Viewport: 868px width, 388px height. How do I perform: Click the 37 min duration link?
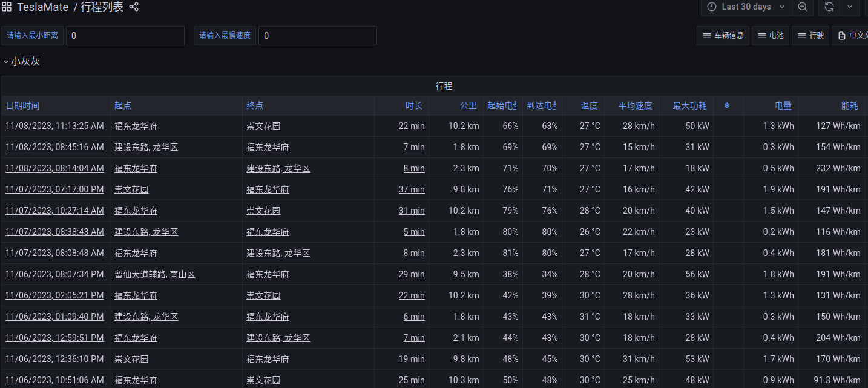(412, 189)
